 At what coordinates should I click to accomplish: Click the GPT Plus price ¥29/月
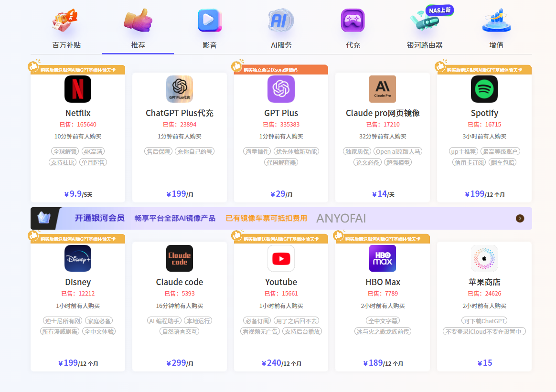click(281, 194)
